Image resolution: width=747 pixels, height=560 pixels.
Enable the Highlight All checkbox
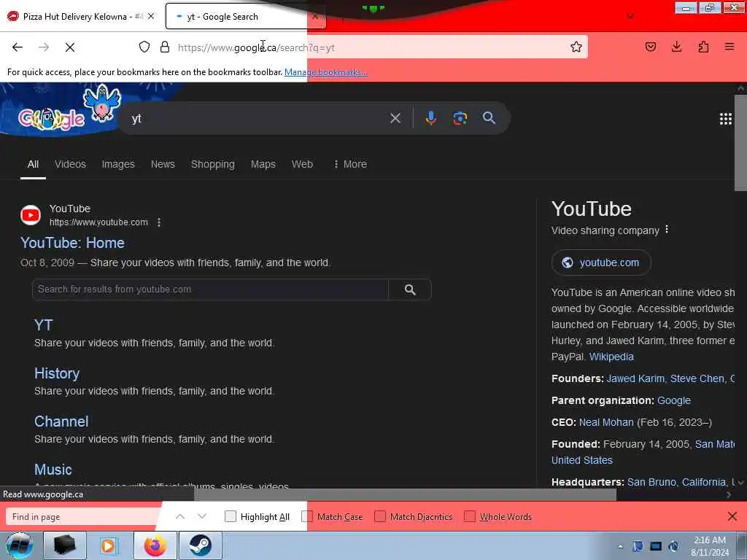coord(230,516)
